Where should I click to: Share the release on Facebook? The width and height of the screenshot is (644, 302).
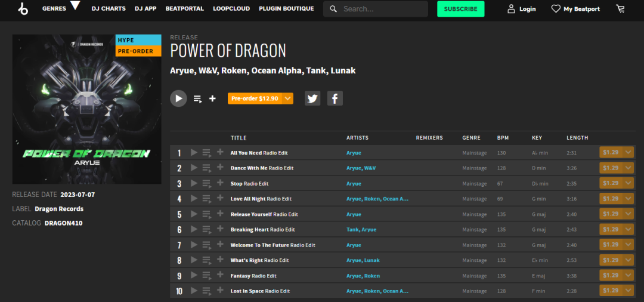pos(335,98)
